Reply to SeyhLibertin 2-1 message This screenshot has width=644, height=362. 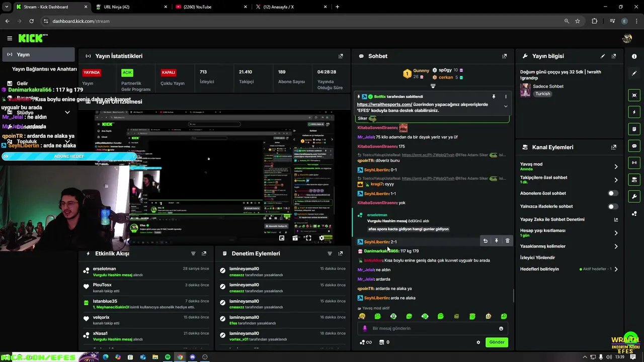point(486,241)
